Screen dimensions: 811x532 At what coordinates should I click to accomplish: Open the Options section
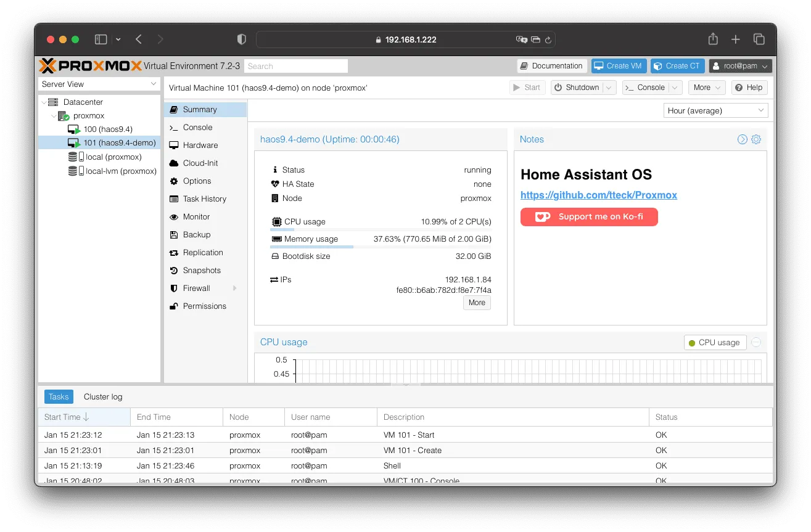[205, 181]
